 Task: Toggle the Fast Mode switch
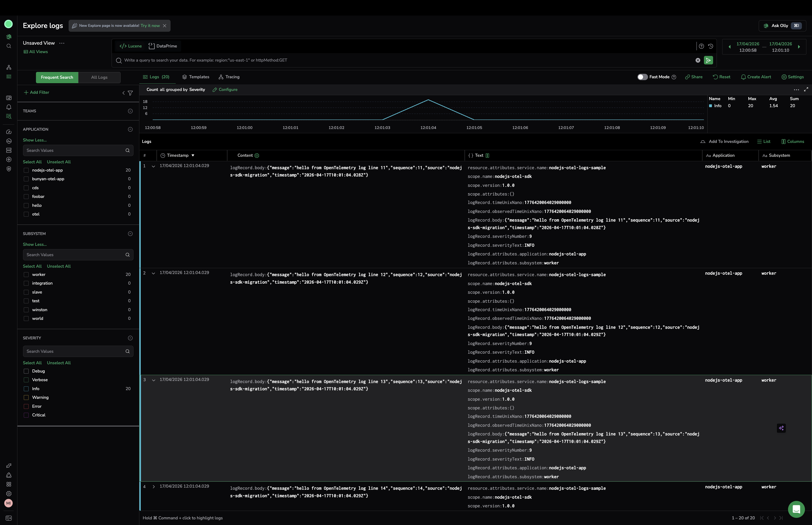642,77
